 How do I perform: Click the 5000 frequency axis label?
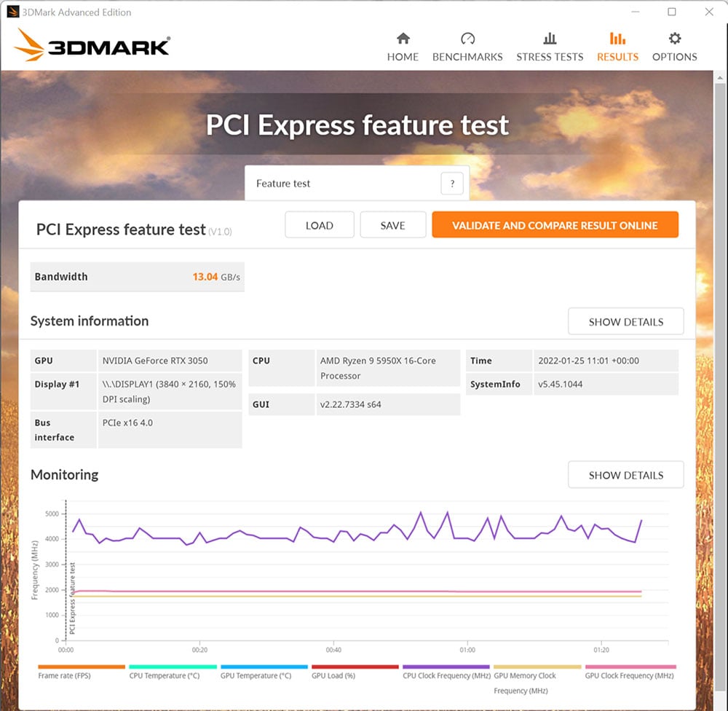[52, 514]
